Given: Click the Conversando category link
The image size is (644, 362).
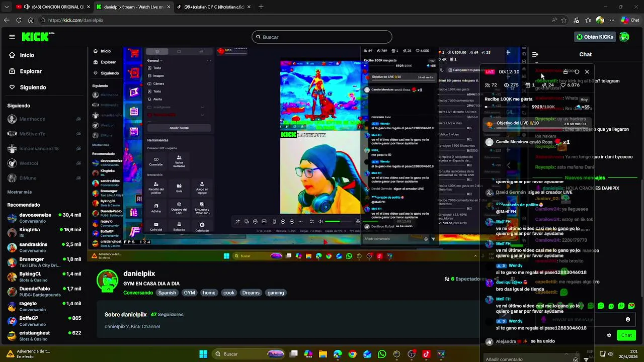Looking at the screenshot, I should point(138,293).
